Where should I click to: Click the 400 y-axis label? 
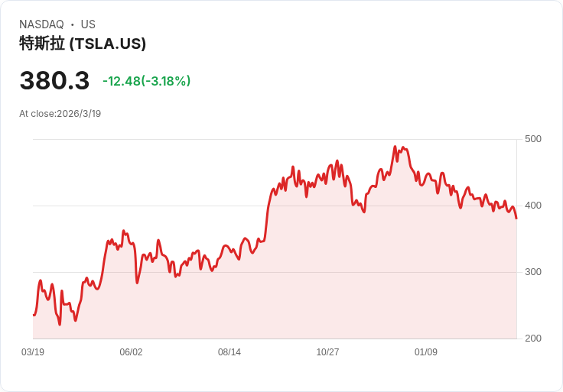pos(533,206)
